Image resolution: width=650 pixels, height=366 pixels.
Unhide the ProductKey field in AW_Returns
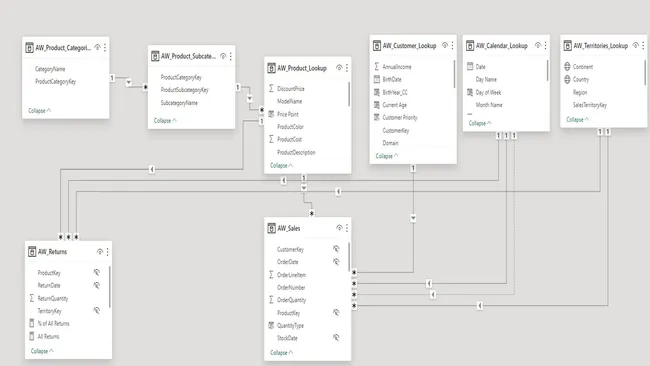97,272
